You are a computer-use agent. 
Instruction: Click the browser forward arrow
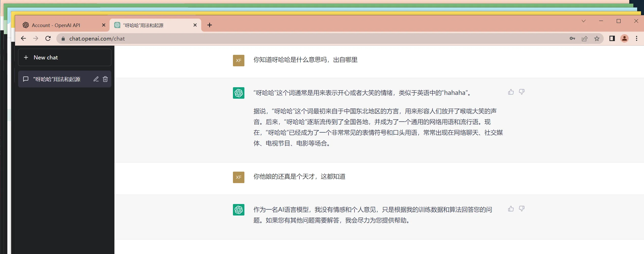(36, 39)
